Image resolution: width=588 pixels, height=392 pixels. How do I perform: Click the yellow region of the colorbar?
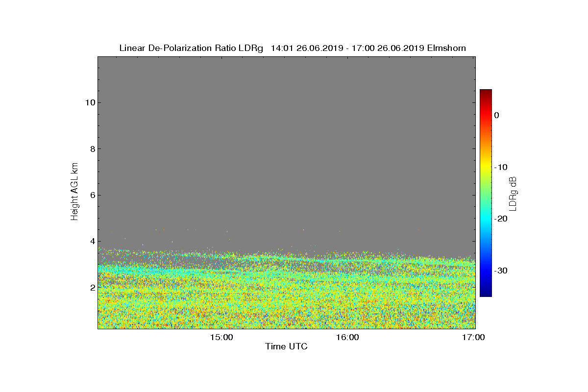[486, 167]
